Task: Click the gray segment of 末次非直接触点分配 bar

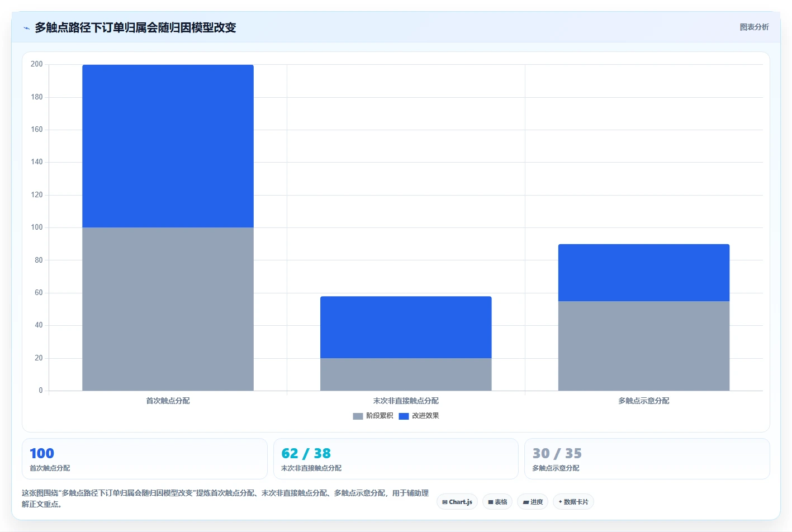Action: [406, 374]
